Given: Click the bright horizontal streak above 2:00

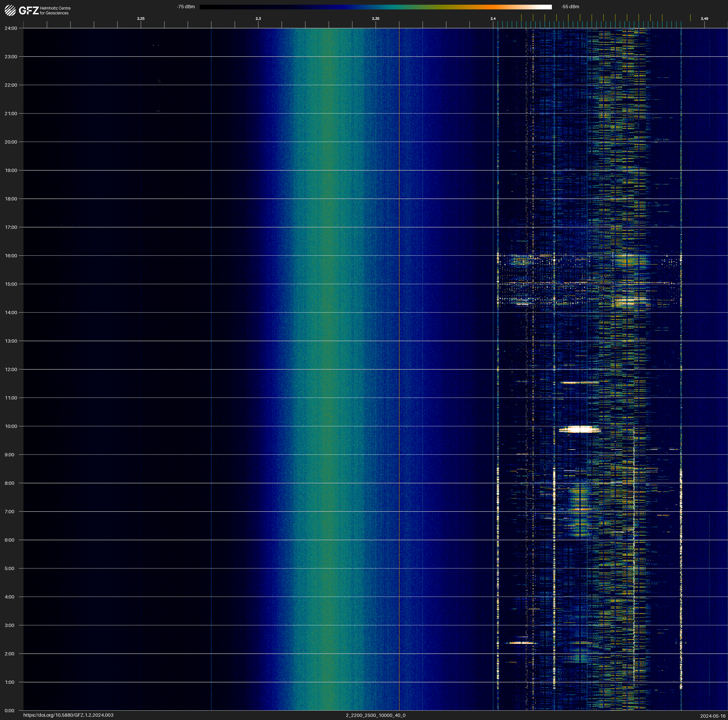Looking at the screenshot, I should 521,643.
